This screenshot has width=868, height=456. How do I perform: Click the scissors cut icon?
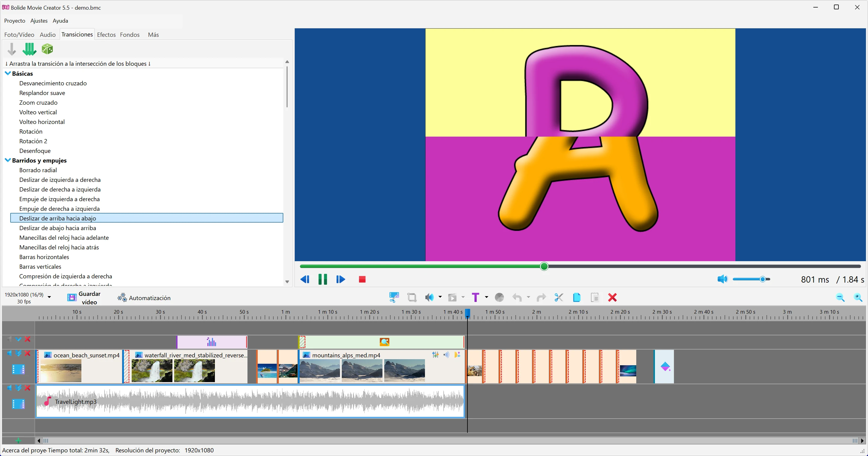pyautogui.click(x=559, y=297)
